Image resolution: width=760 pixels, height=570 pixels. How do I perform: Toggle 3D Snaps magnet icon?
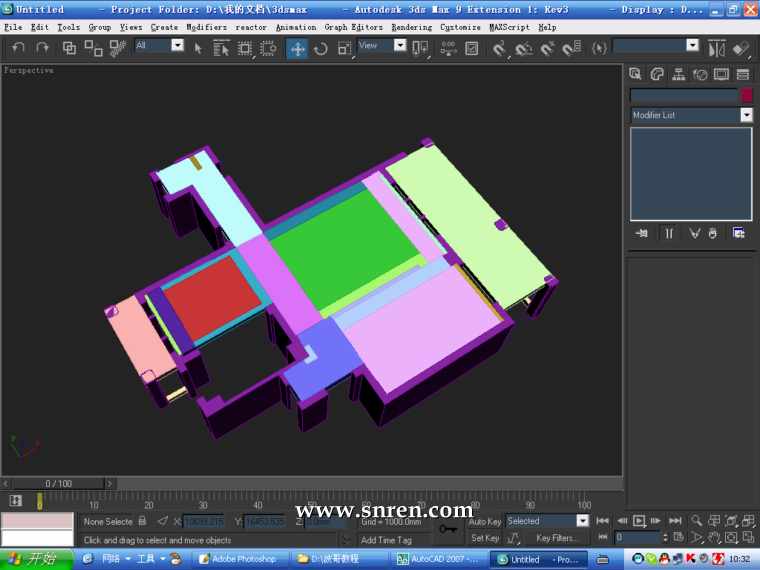(x=499, y=48)
